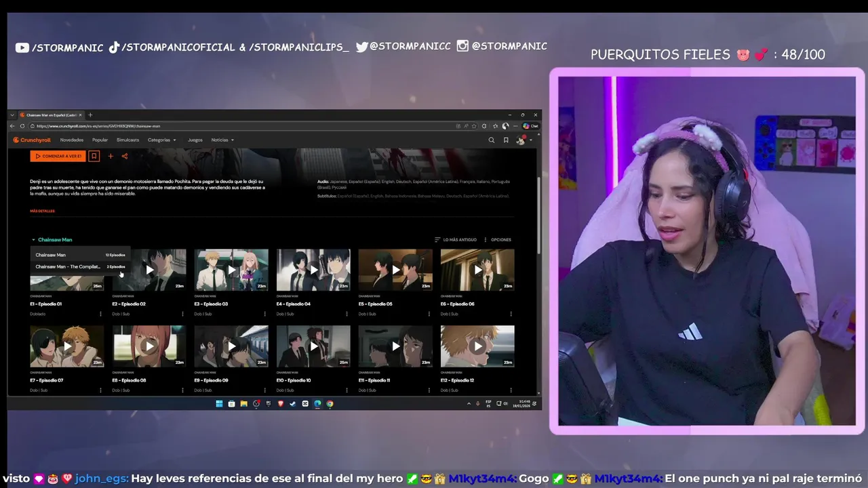
Task: Open the E5 - Episodio 05 title link
Action: pos(375,304)
